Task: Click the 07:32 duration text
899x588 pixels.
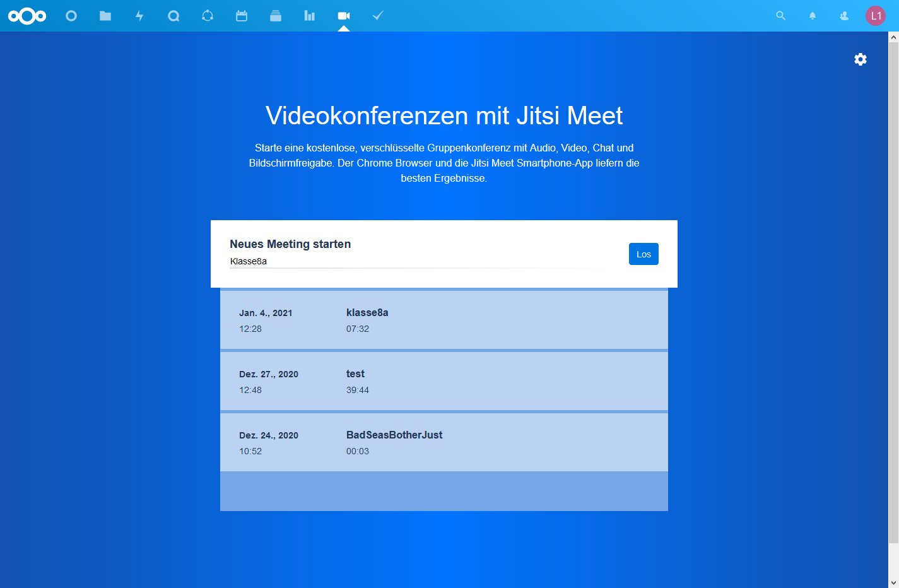Action: (358, 329)
